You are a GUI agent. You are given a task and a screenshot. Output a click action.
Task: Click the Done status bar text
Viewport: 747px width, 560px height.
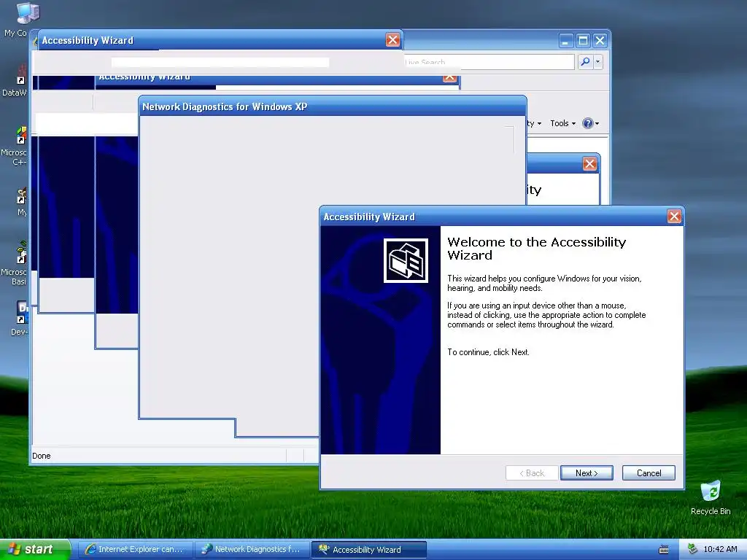click(x=42, y=456)
